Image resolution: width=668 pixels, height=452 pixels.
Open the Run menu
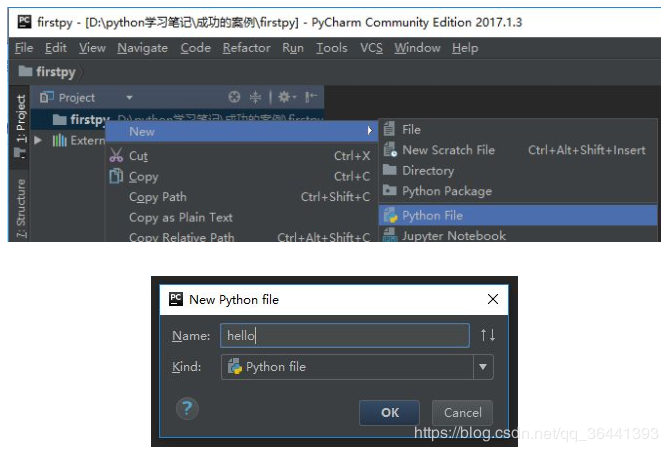[293, 48]
